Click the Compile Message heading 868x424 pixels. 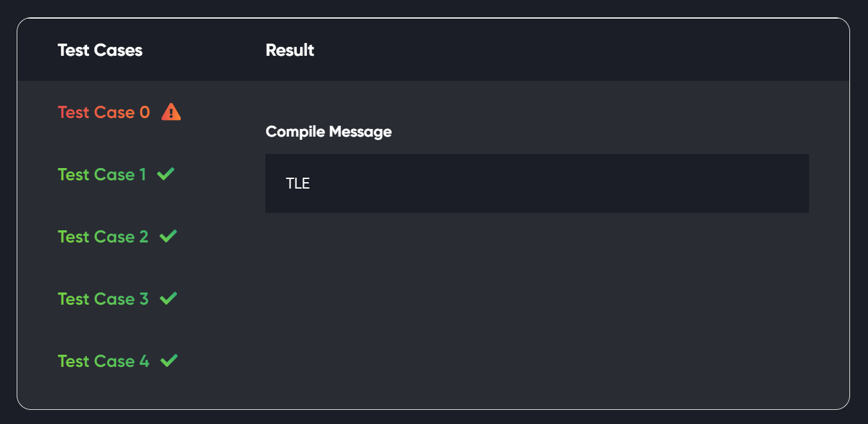[328, 131]
